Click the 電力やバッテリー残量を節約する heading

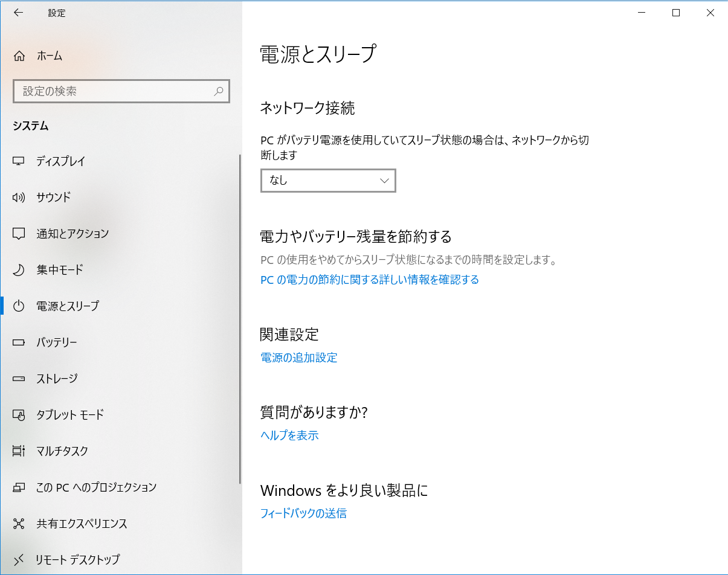click(356, 236)
